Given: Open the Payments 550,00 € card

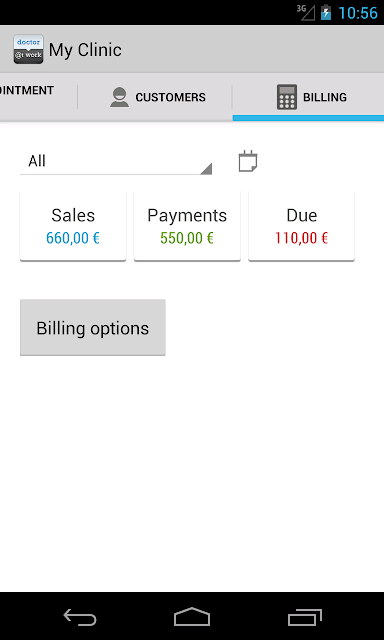Looking at the screenshot, I should click(x=187, y=226).
